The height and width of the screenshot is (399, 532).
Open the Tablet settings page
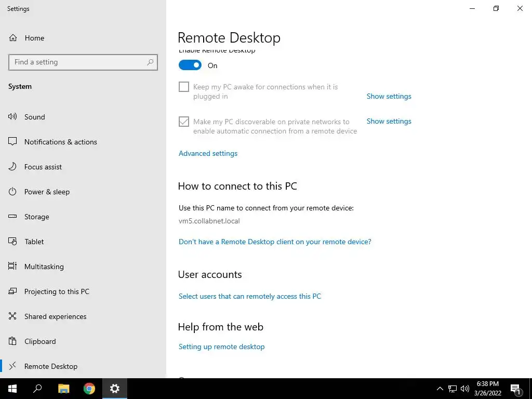(x=83, y=242)
